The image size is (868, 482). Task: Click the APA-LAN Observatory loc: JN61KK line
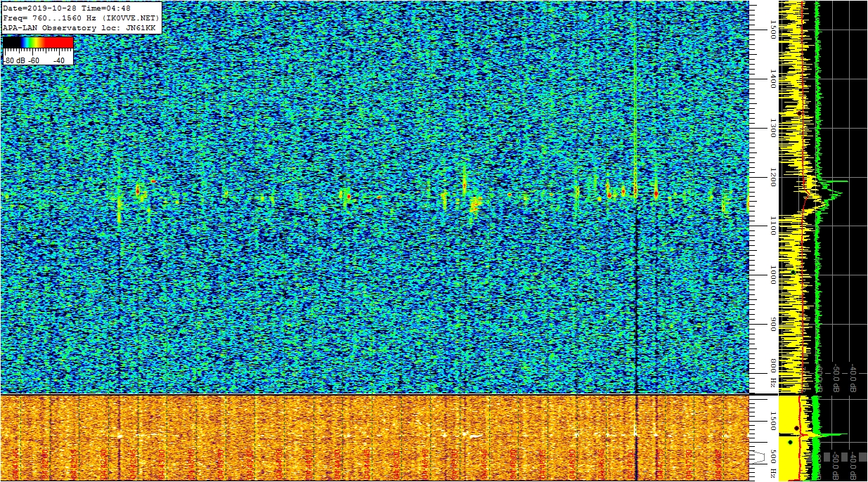point(79,27)
